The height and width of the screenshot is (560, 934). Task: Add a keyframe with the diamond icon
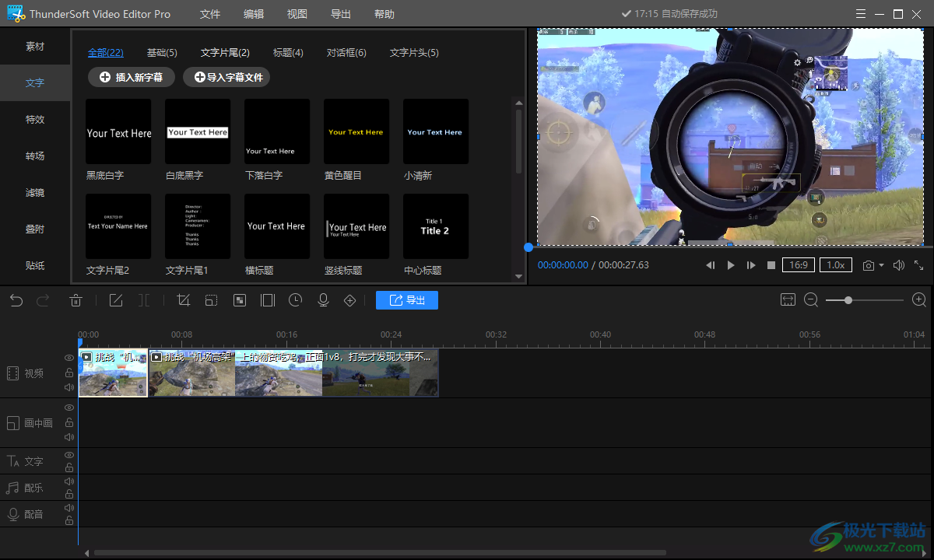pos(349,300)
